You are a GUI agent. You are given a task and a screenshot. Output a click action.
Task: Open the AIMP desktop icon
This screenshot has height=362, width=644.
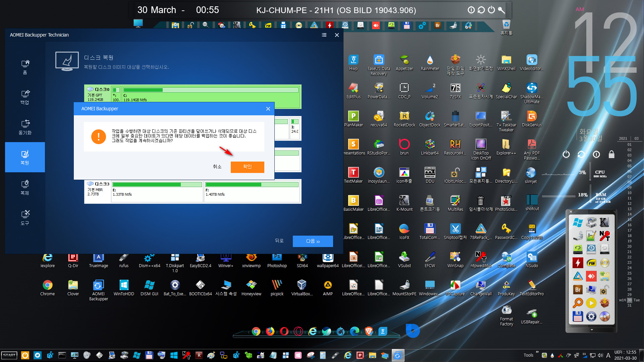coord(328,288)
